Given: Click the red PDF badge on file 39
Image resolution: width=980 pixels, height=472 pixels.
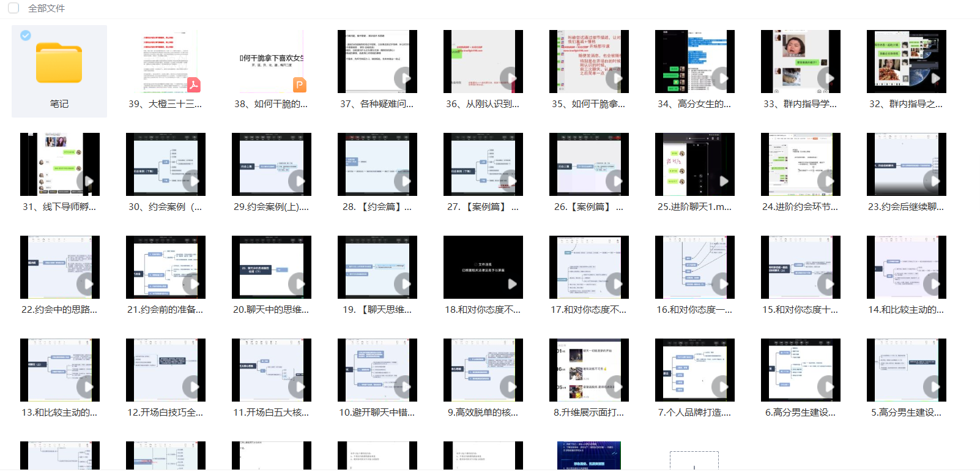Looking at the screenshot, I should [194, 84].
